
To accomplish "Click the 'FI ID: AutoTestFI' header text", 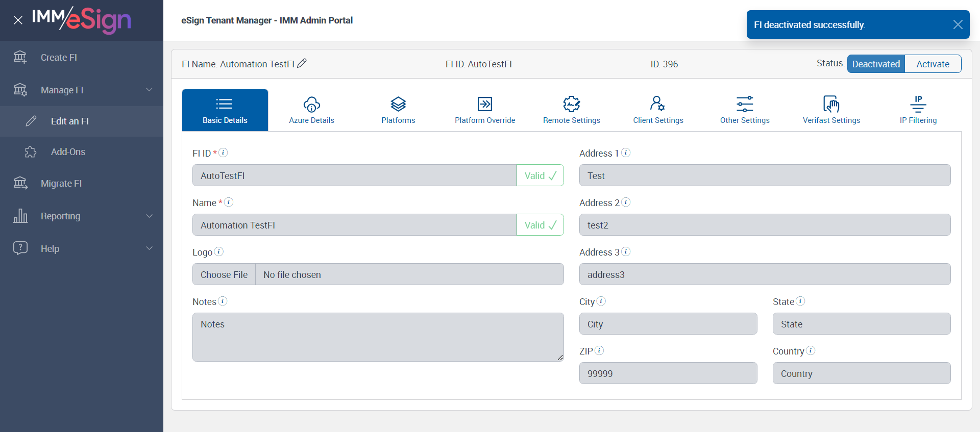I will coord(479,64).
